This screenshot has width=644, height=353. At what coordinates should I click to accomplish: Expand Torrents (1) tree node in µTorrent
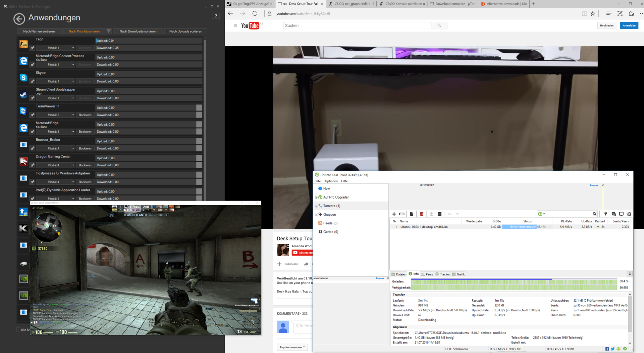pos(316,206)
